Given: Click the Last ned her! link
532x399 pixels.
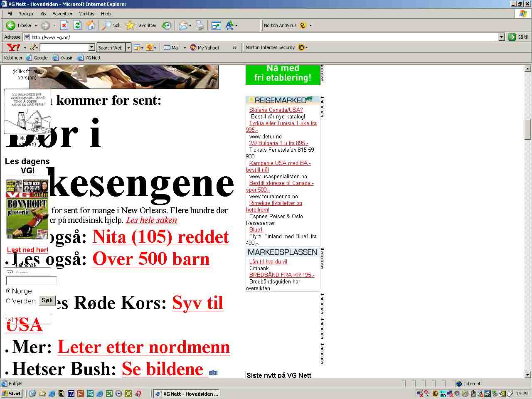Looking at the screenshot, I should point(27,250).
